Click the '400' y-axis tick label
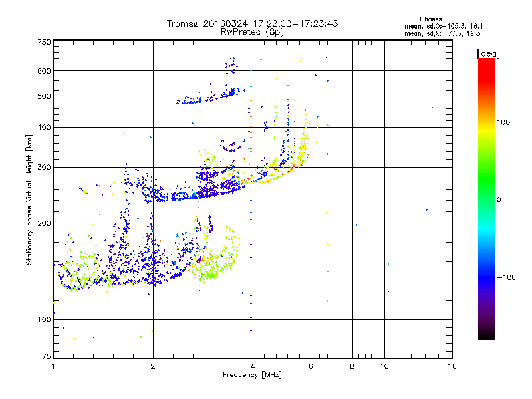 (44, 128)
